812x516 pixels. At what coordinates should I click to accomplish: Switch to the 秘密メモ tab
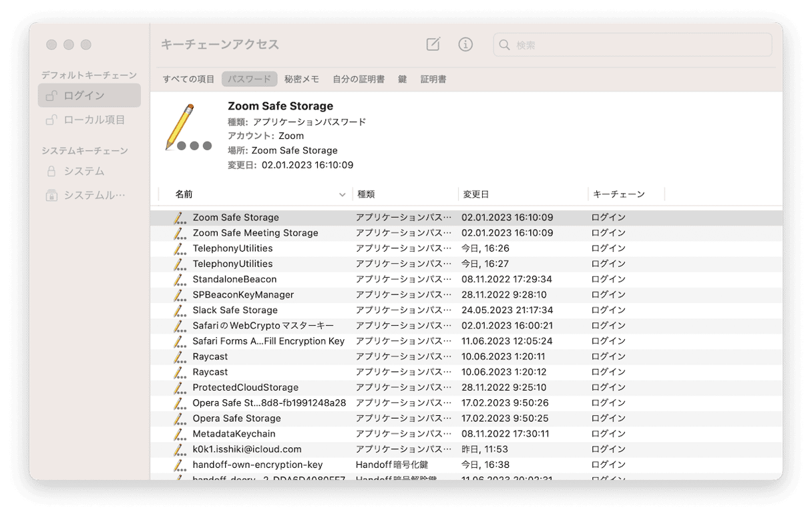pyautogui.click(x=302, y=79)
